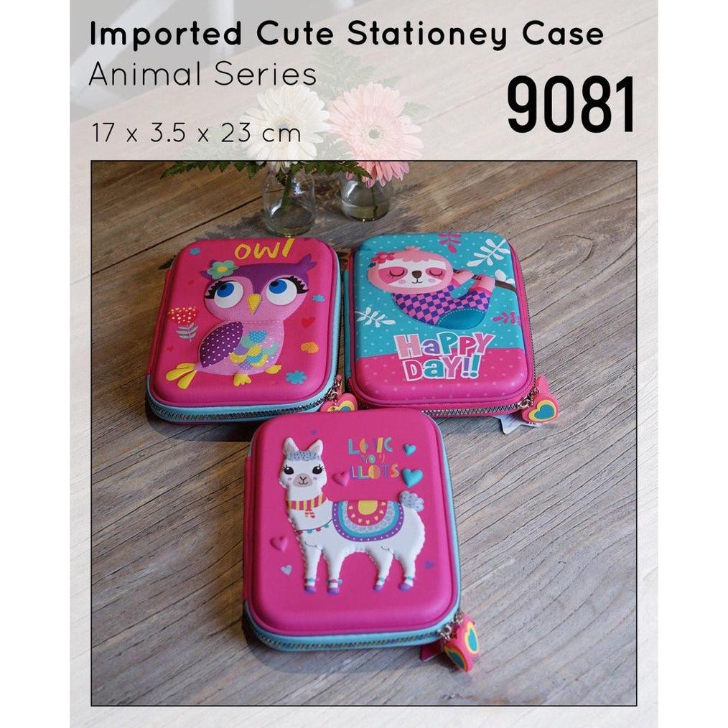Click the Imported Cute Stationey Case title
This screenshot has width=728, height=728.
(346, 35)
